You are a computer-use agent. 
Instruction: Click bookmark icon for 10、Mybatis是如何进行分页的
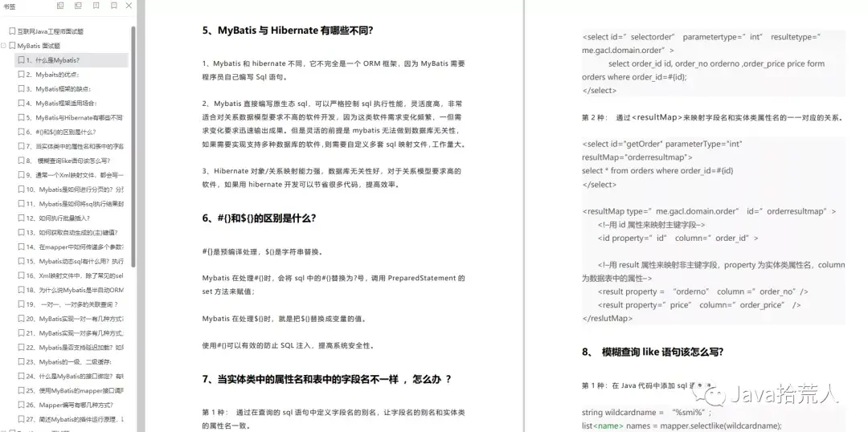[21, 190]
